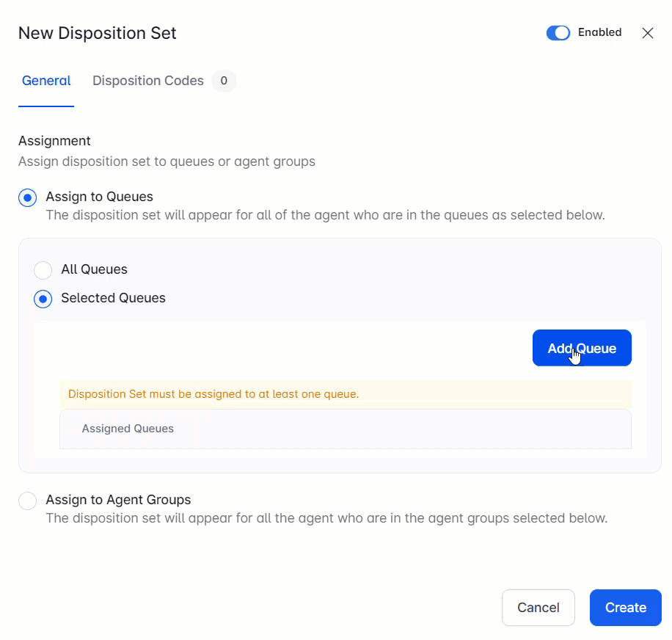Click the Disposition Codes count badge
672x640 pixels.
[224, 81]
